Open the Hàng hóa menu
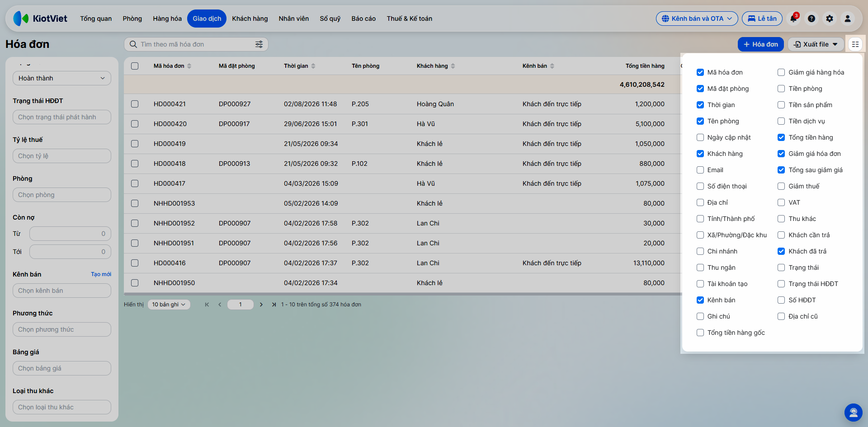The width and height of the screenshot is (868, 427). [x=167, y=19]
